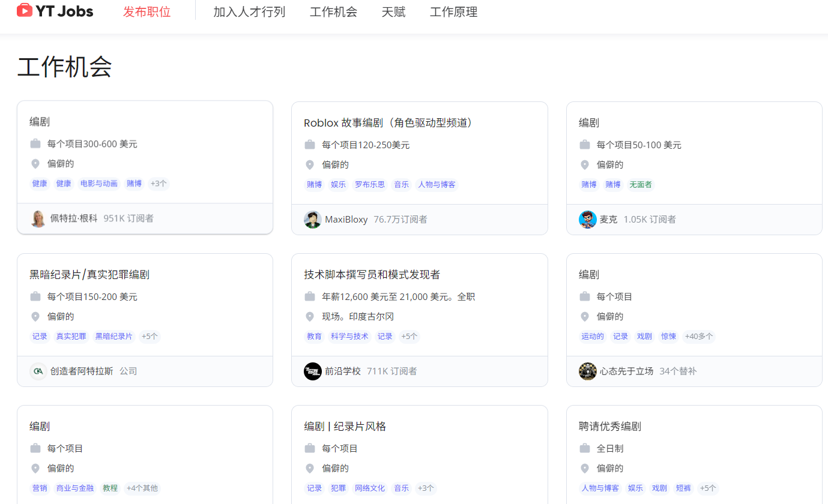The image size is (828, 504).
Task: Click location pin in 黑暗纪录片 card
Action: pos(35,316)
